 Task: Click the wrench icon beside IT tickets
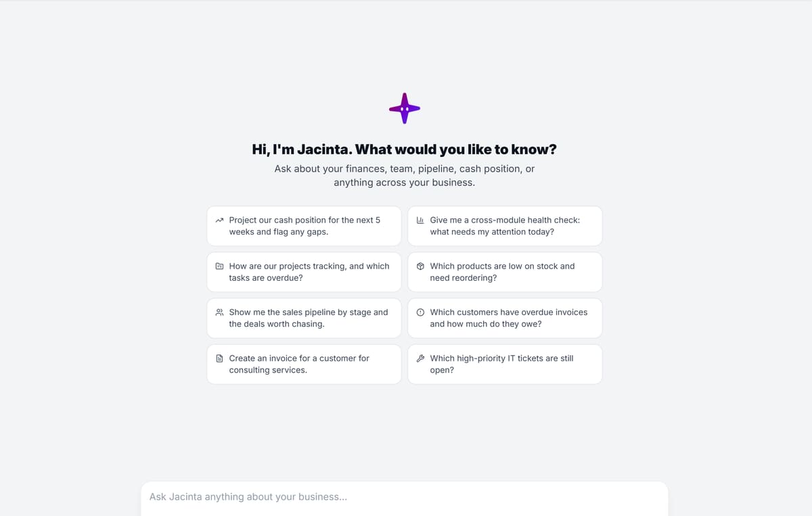click(420, 358)
